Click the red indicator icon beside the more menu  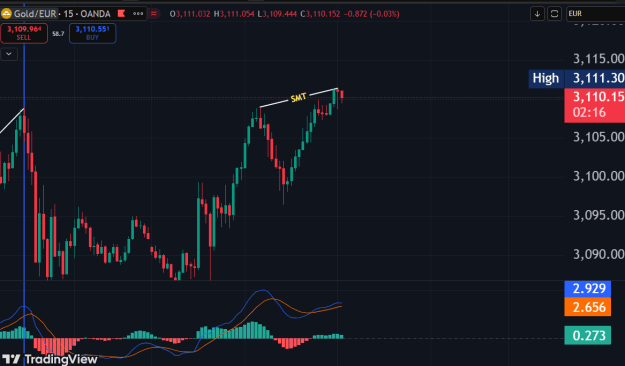point(153,14)
